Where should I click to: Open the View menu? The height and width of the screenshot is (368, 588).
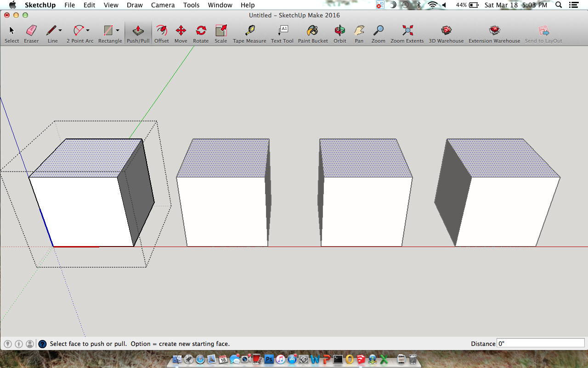pyautogui.click(x=111, y=5)
